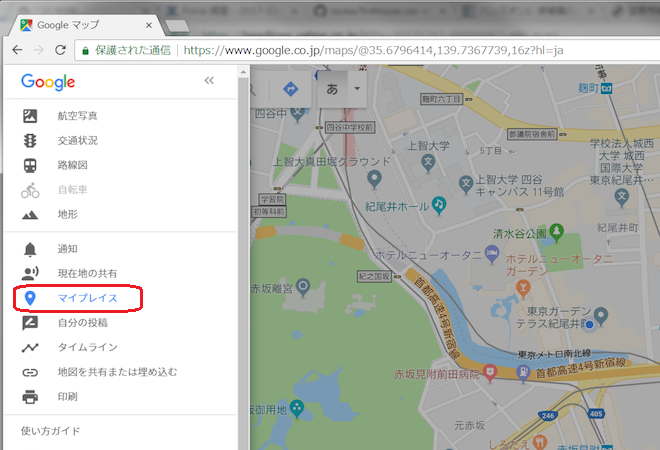Click the 紀之国坂 intersection label
Viewport: 660px width, 450px height.
click(x=374, y=276)
